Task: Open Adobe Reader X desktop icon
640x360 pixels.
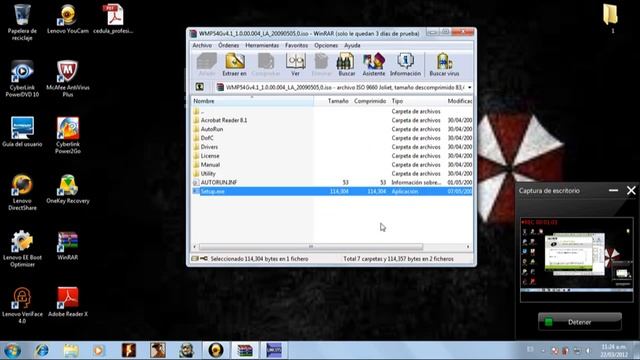Action: [x=68, y=302]
